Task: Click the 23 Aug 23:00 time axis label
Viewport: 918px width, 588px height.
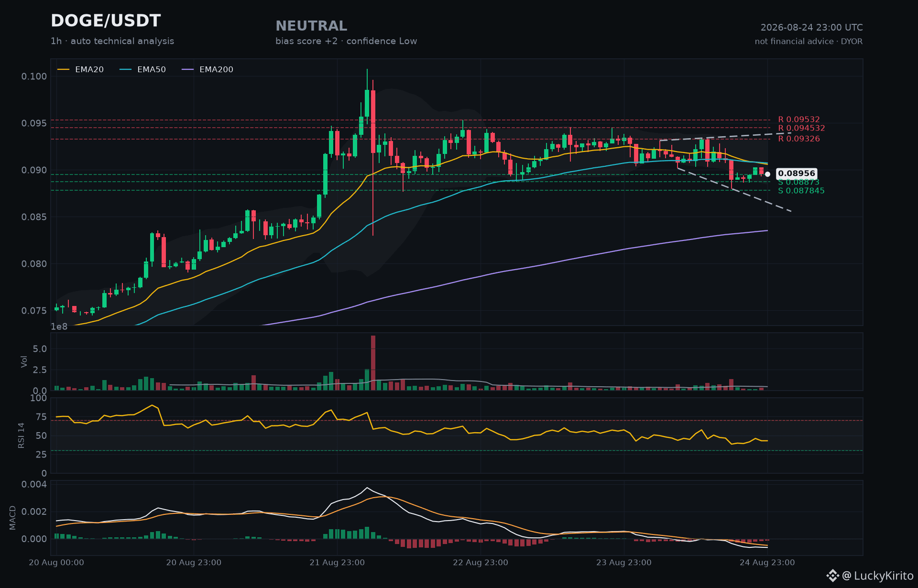Action: [x=624, y=563]
